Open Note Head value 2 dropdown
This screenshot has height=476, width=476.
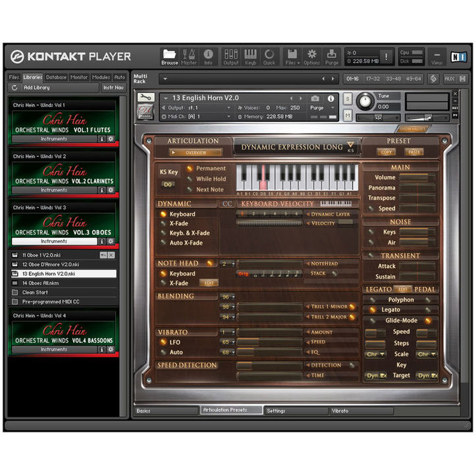(228, 264)
